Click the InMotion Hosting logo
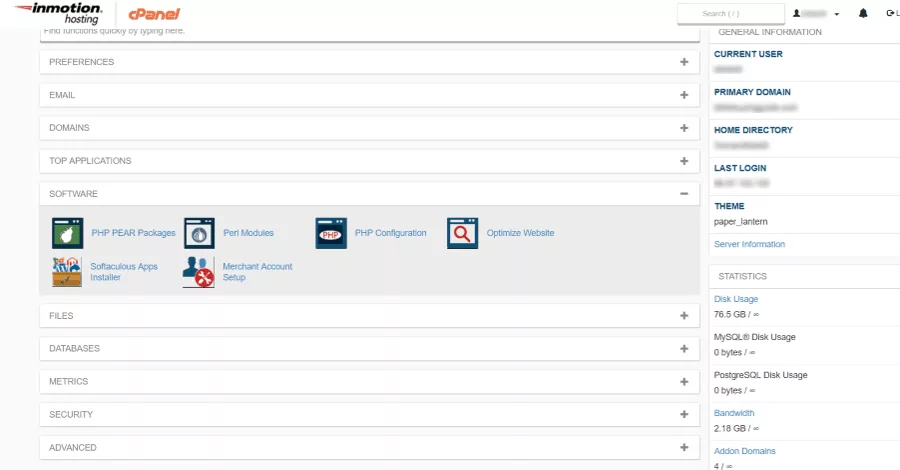Viewport: 900px width, 470px height. (59, 14)
